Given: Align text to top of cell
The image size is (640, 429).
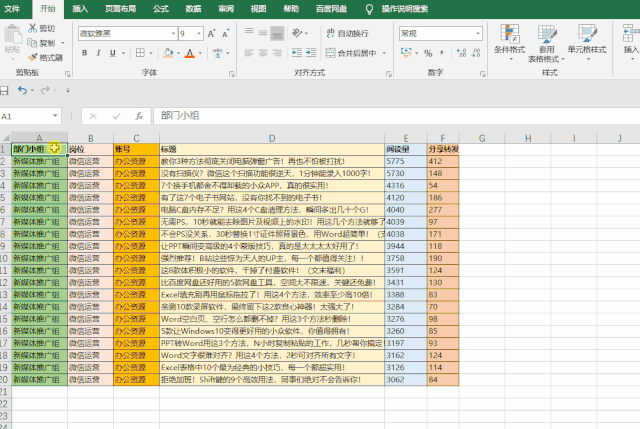Looking at the screenshot, I should [249, 33].
